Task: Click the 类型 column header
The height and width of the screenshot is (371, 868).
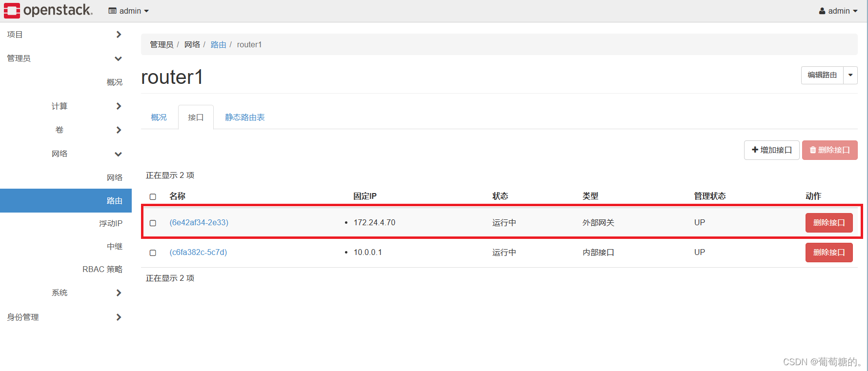Action: click(590, 196)
